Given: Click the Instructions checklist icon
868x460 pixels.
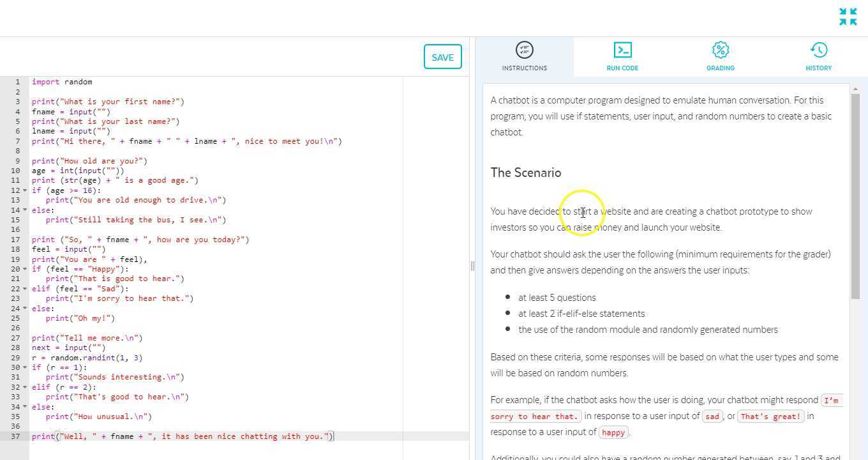Looking at the screenshot, I should click(524, 49).
